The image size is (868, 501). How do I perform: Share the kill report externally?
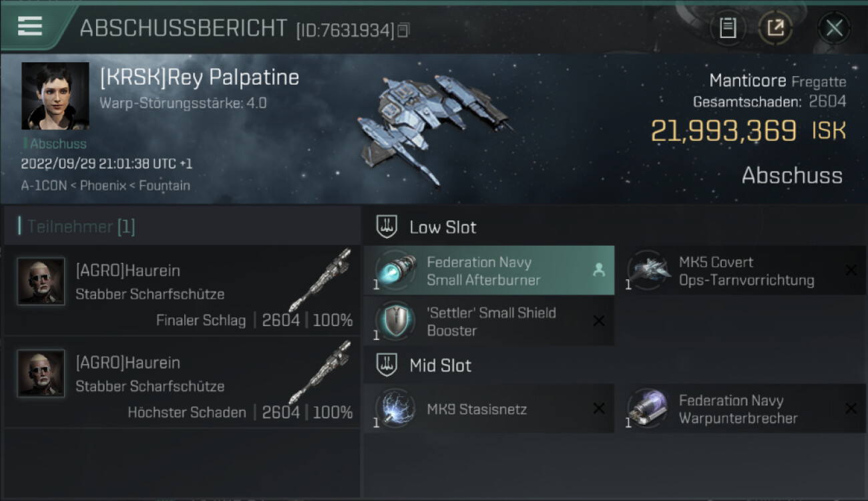click(x=775, y=28)
